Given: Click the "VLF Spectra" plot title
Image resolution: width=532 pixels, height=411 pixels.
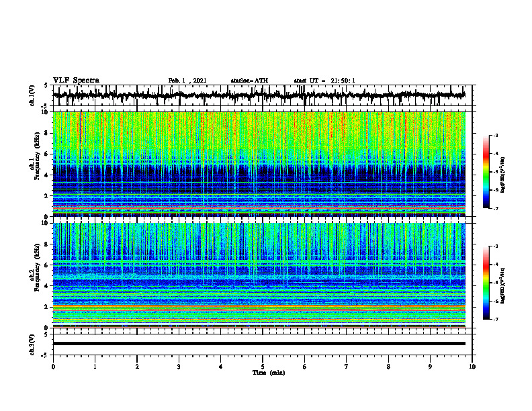Looking at the screenshot, I should pos(76,81).
